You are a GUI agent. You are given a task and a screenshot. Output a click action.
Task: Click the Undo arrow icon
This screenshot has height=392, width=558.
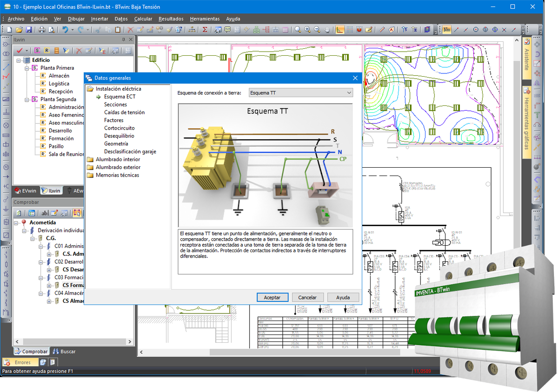[65, 30]
